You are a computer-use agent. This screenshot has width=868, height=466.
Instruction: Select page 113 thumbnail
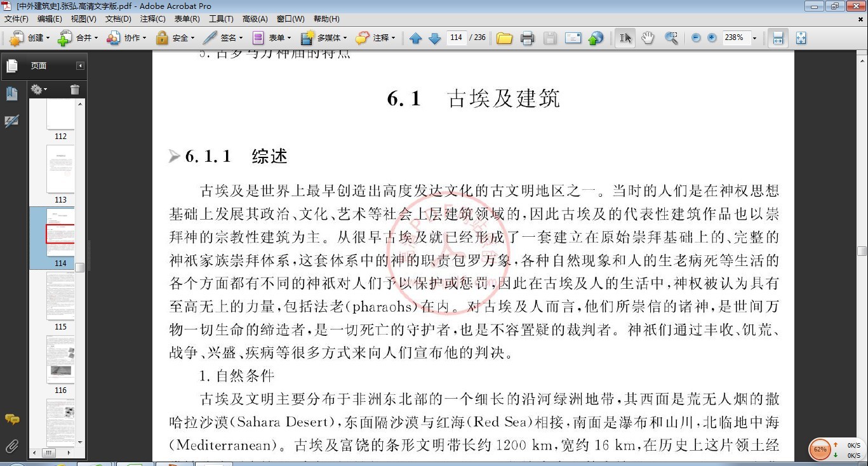60,170
